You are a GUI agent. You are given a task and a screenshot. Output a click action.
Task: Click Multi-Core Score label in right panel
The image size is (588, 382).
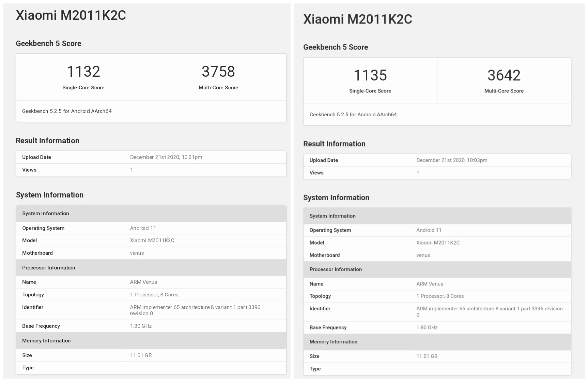pos(504,91)
